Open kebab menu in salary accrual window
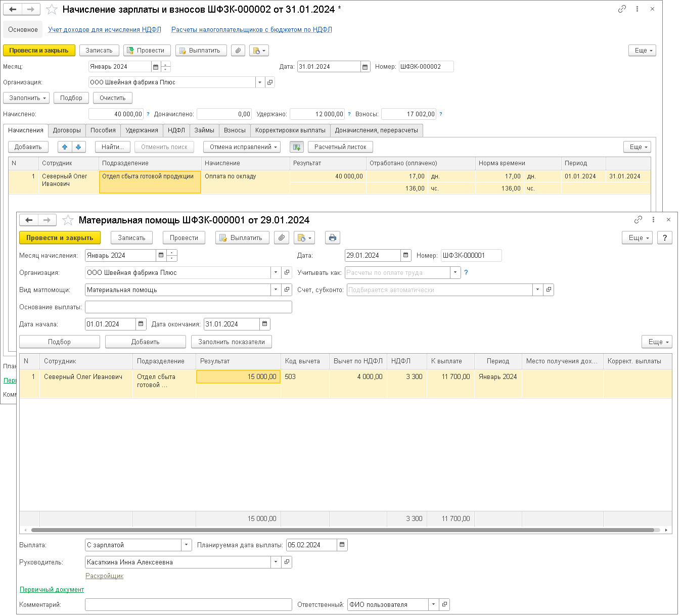 tap(637, 9)
